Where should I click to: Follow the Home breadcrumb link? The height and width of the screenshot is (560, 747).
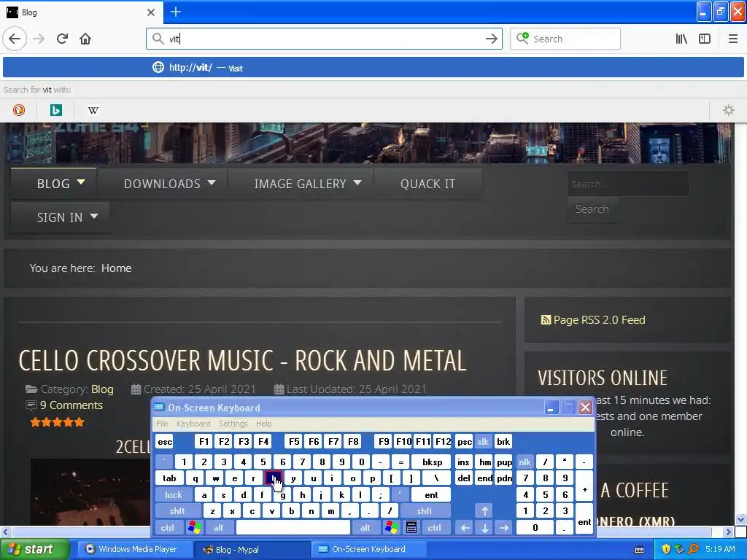tap(116, 268)
